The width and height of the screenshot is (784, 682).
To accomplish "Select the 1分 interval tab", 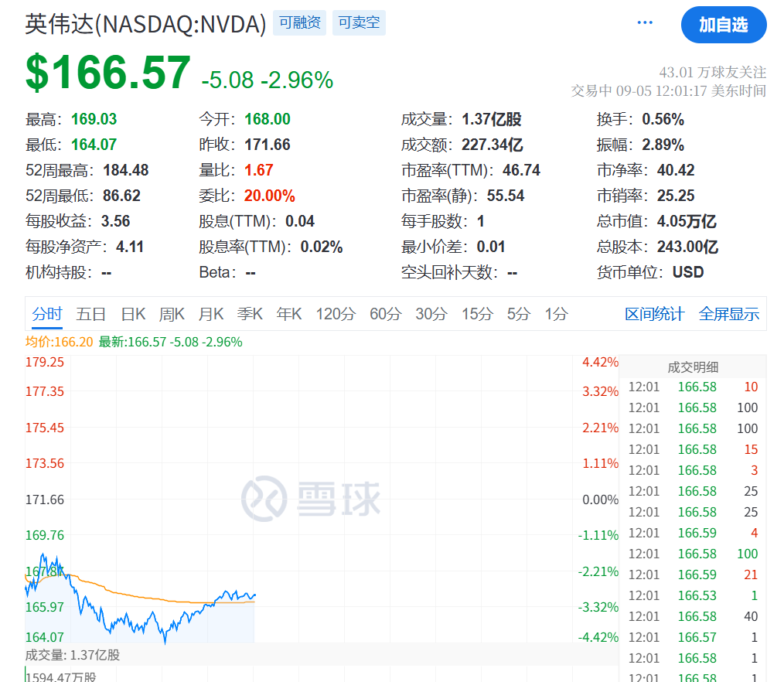I will tap(557, 314).
